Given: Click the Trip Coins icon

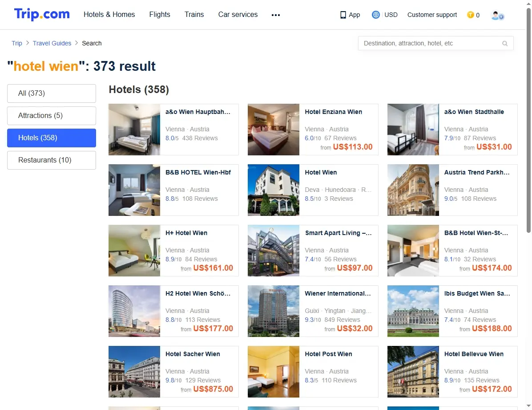Looking at the screenshot, I should [x=470, y=15].
